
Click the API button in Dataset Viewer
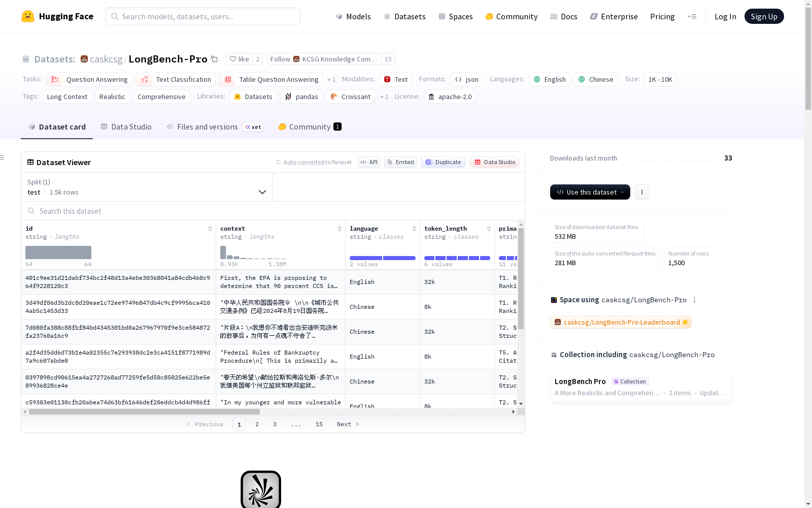(369, 162)
